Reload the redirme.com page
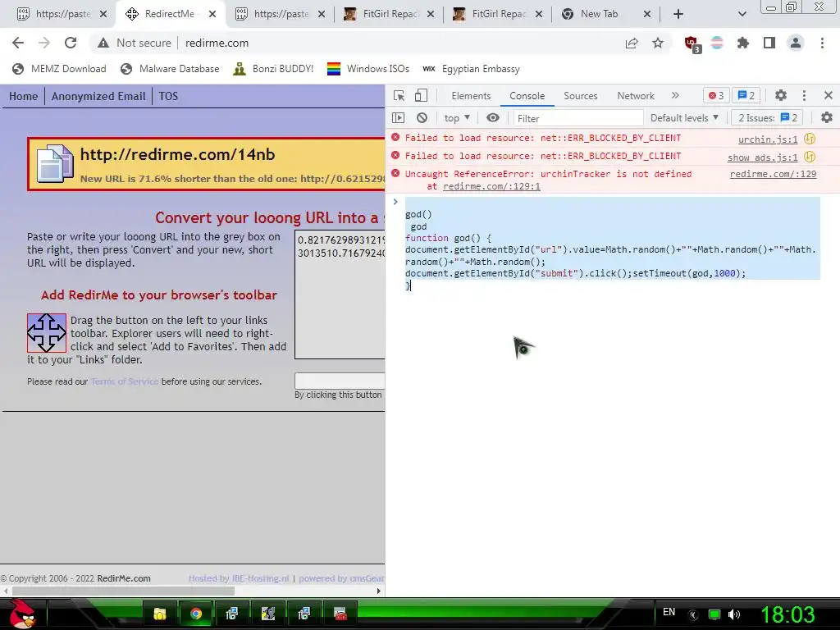This screenshot has width=840, height=630. 71,43
